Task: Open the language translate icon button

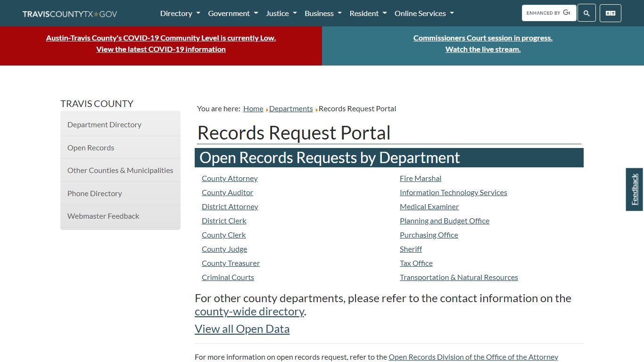Action: pos(611,13)
